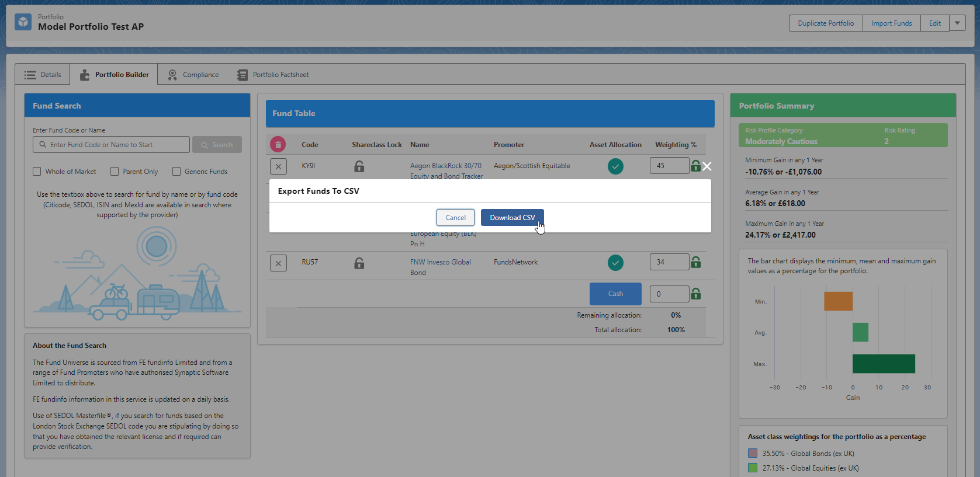Click the weighting field showing 34

[669, 262]
